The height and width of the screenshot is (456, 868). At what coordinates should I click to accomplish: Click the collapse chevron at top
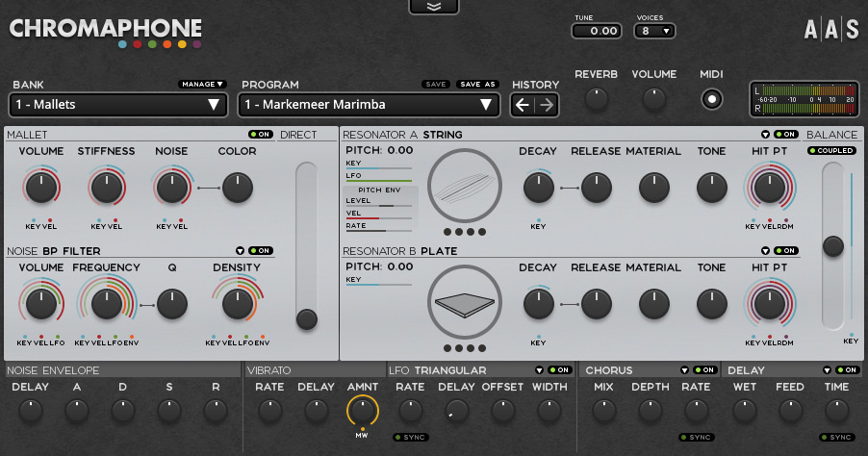(x=433, y=7)
